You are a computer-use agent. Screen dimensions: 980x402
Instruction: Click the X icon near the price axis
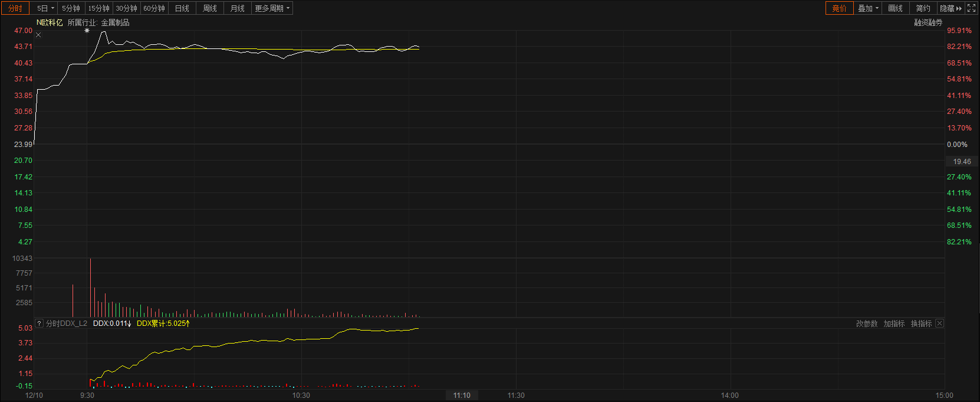(38, 35)
